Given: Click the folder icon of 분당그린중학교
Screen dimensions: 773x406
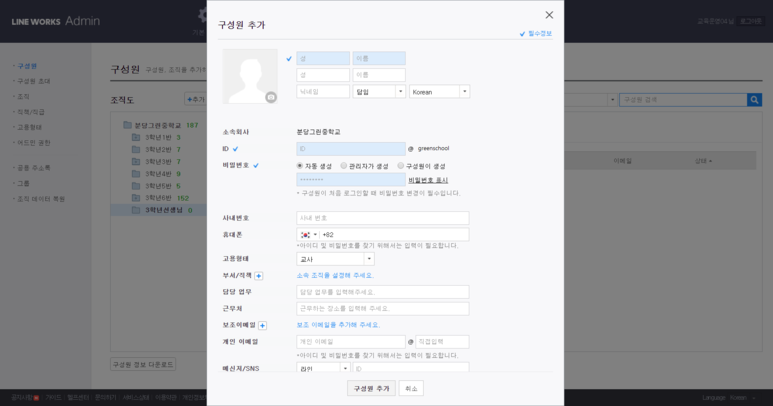Looking at the screenshot, I should click(127, 125).
